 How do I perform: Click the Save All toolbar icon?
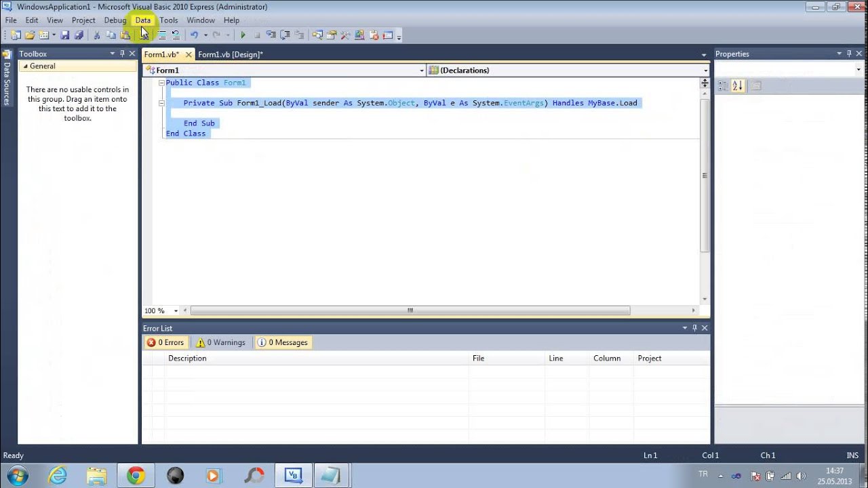click(79, 35)
